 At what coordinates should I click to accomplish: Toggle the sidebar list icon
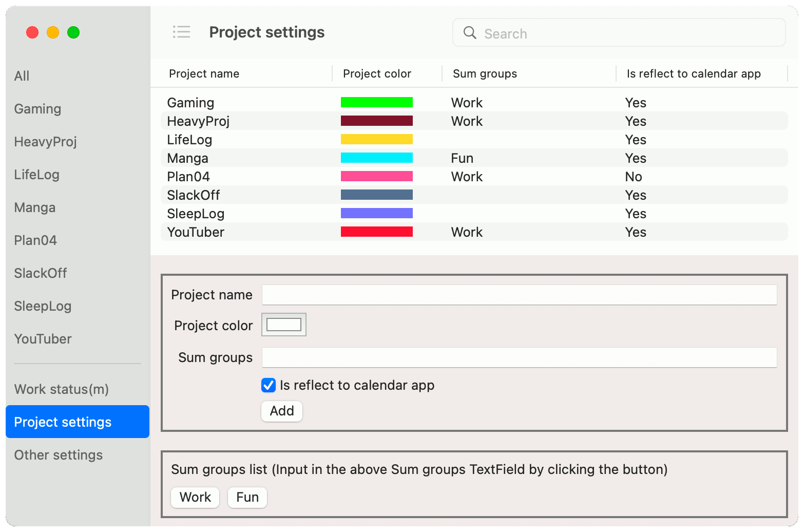(181, 32)
